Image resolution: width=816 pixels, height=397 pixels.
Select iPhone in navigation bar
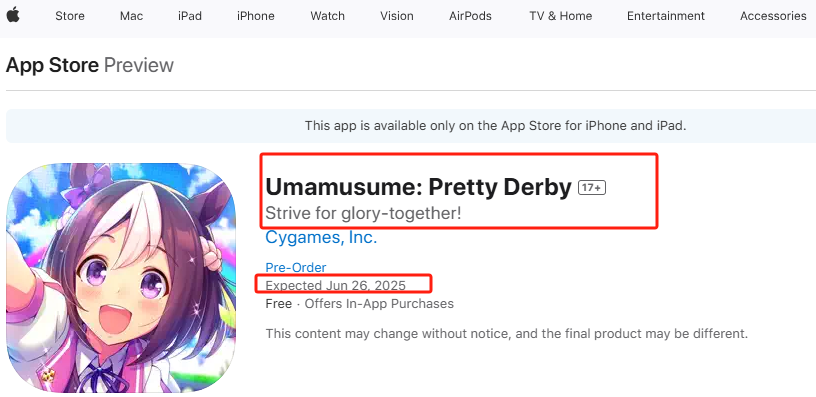tap(256, 16)
